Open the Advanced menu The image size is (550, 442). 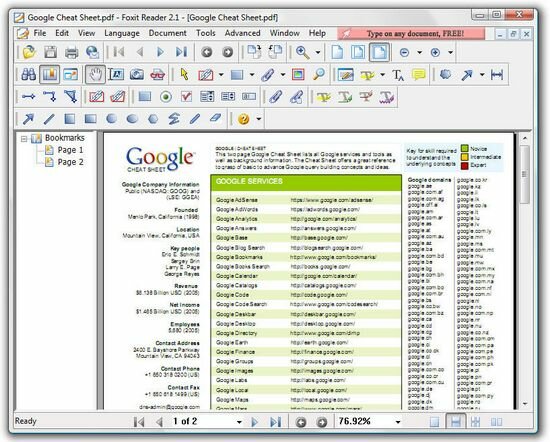242,33
